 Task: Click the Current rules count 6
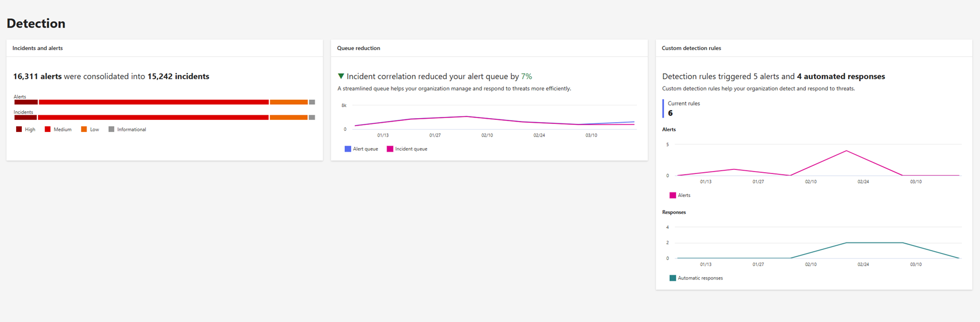coord(670,113)
